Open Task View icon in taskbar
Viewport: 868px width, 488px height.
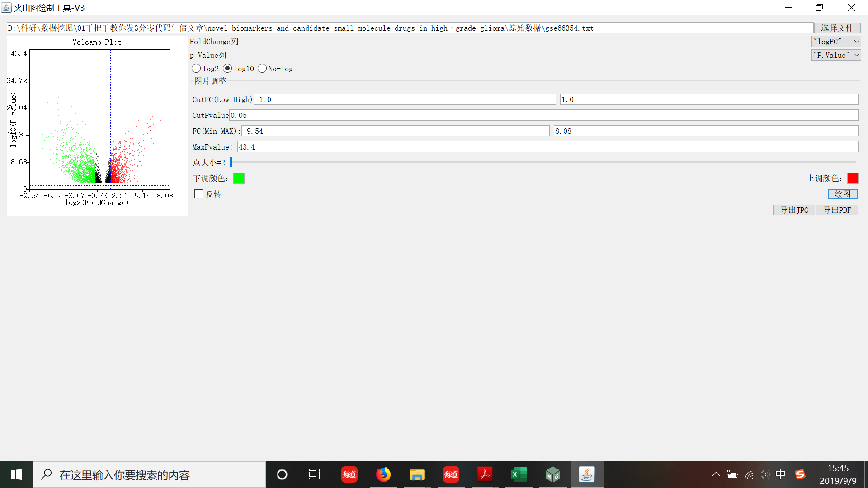[314, 474]
